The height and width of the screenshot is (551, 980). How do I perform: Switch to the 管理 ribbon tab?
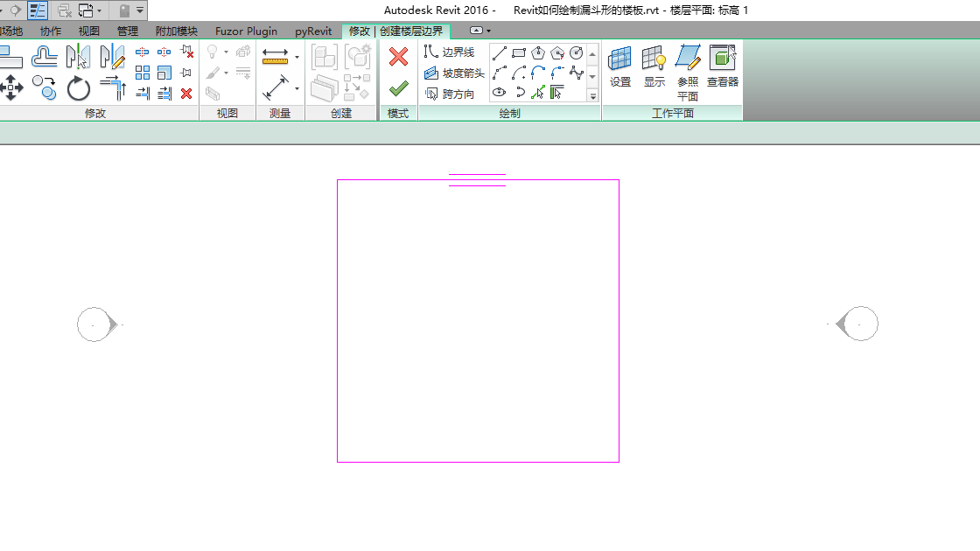point(127,30)
